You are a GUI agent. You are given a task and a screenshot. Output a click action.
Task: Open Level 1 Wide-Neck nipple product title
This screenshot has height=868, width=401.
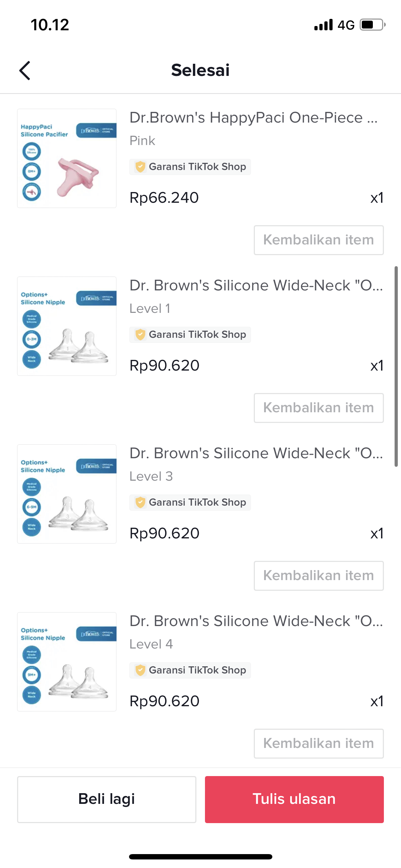[256, 285]
